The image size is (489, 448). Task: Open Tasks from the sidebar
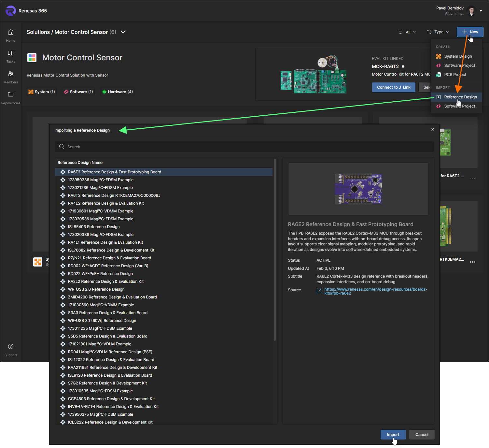pyautogui.click(x=11, y=53)
